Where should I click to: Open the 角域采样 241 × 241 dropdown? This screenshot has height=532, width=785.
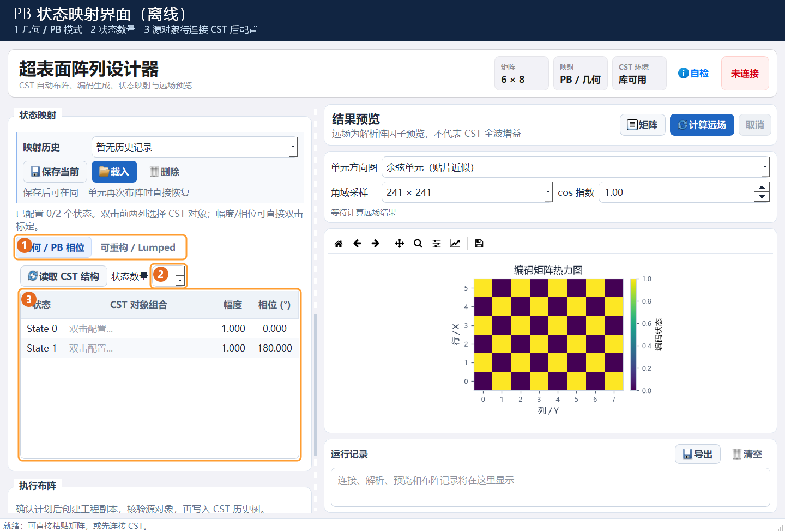pyautogui.click(x=467, y=192)
